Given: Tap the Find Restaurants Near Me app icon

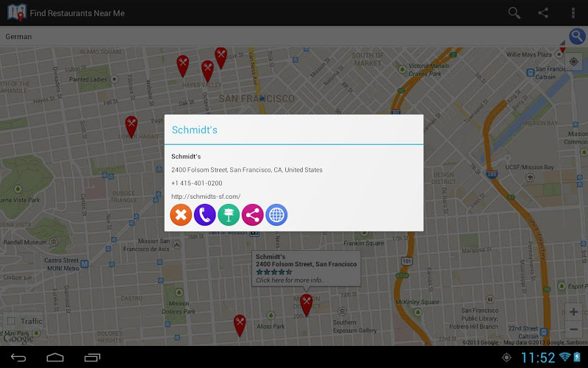Looking at the screenshot, I should coord(16,13).
